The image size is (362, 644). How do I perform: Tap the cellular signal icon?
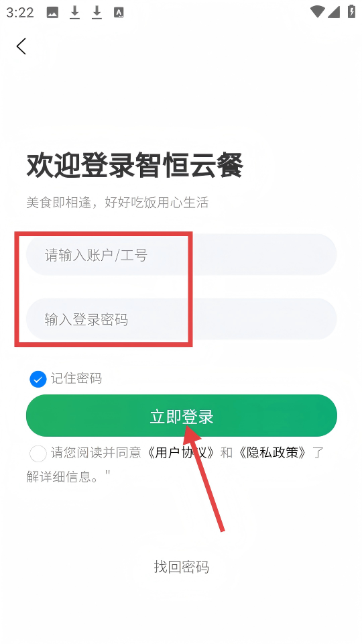pyautogui.click(x=334, y=12)
